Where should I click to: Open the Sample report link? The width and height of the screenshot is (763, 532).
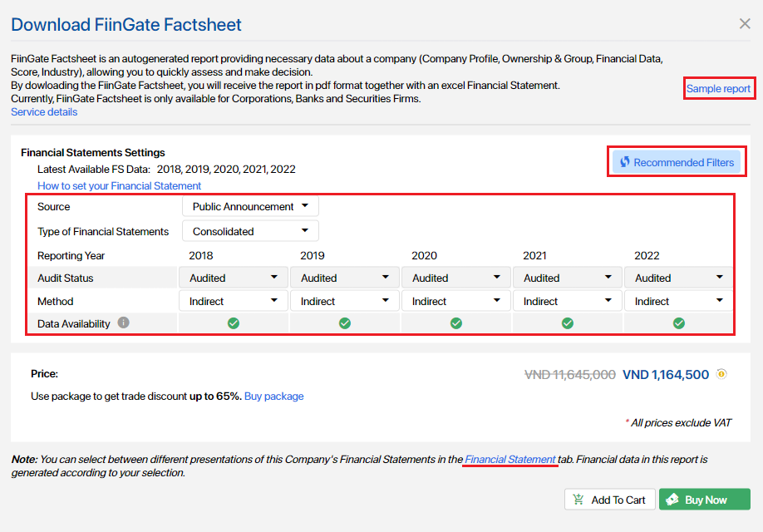718,88
